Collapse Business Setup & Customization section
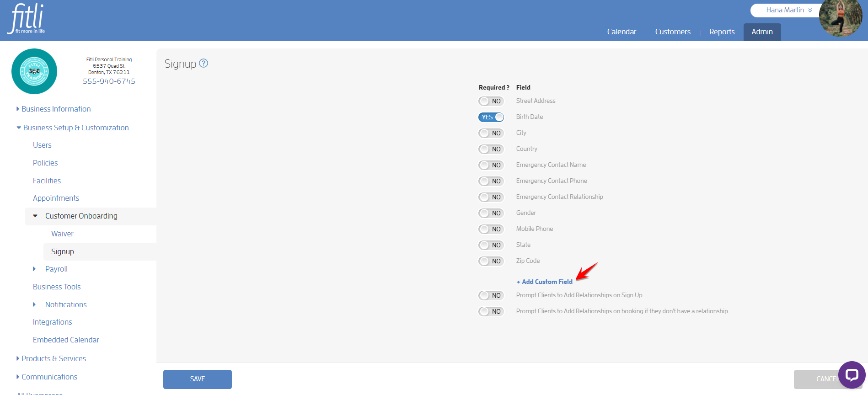The height and width of the screenshot is (395, 868). [x=73, y=128]
